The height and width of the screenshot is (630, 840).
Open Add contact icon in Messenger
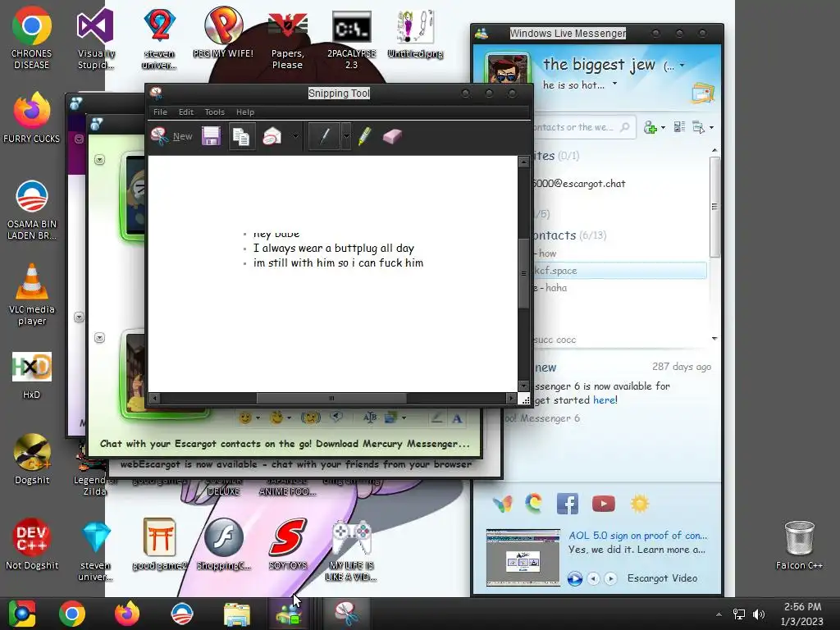point(650,127)
